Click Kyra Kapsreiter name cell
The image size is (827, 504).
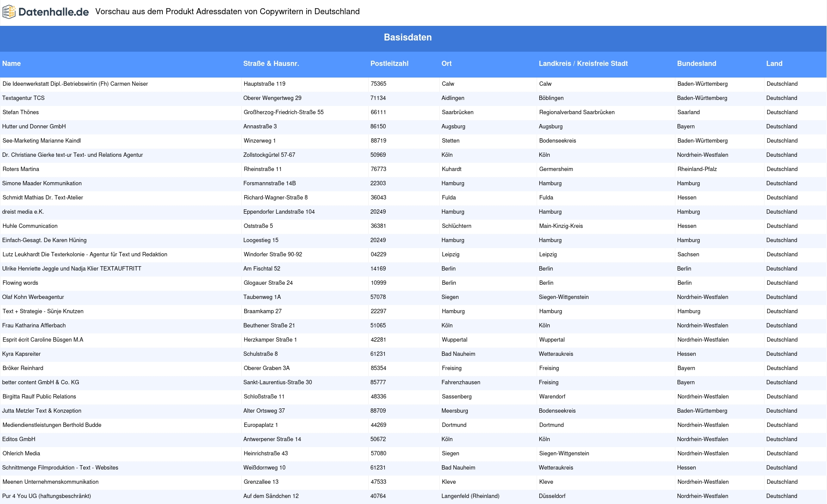22,354
